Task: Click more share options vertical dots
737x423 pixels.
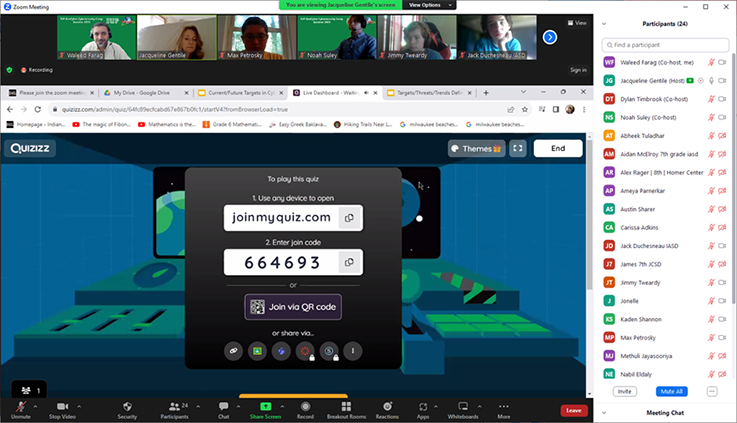Action: pos(353,351)
